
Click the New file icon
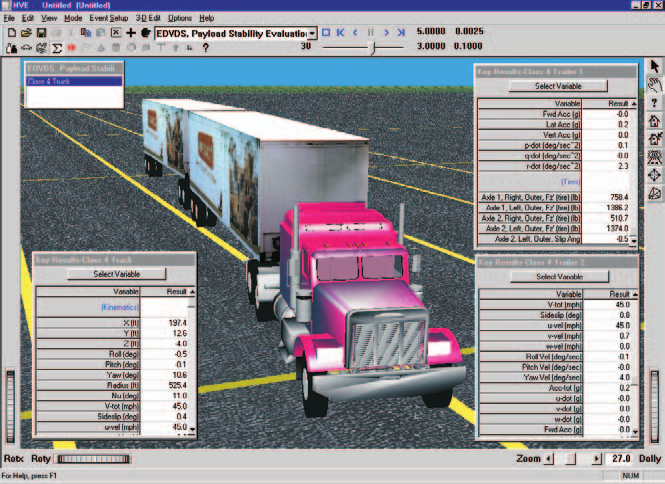pos(12,33)
